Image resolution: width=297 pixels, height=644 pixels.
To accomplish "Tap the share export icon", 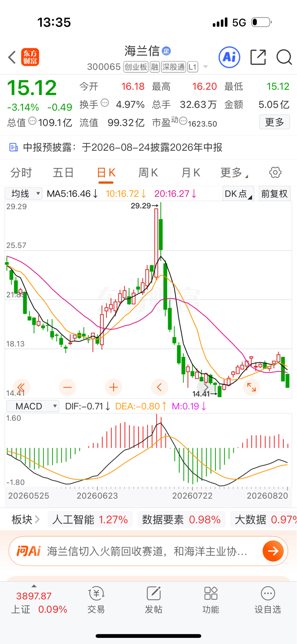I will (258, 57).
